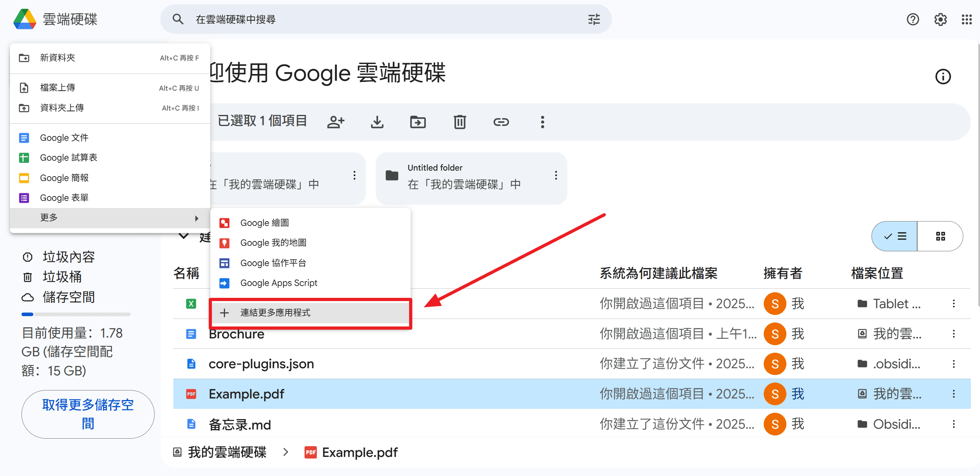Create a new Google 協作平台
980x476 pixels.
pyautogui.click(x=310, y=263)
